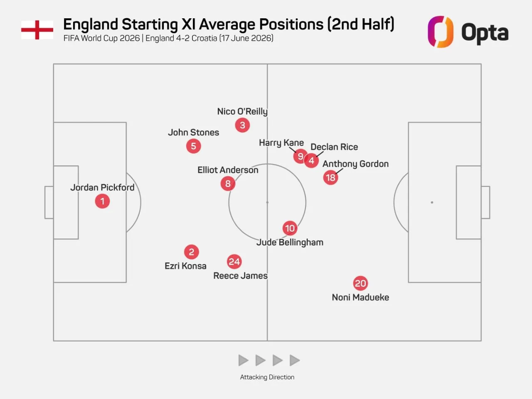Select Declan Rice's number 4 marker
This screenshot has height=399, width=532.
311,160
